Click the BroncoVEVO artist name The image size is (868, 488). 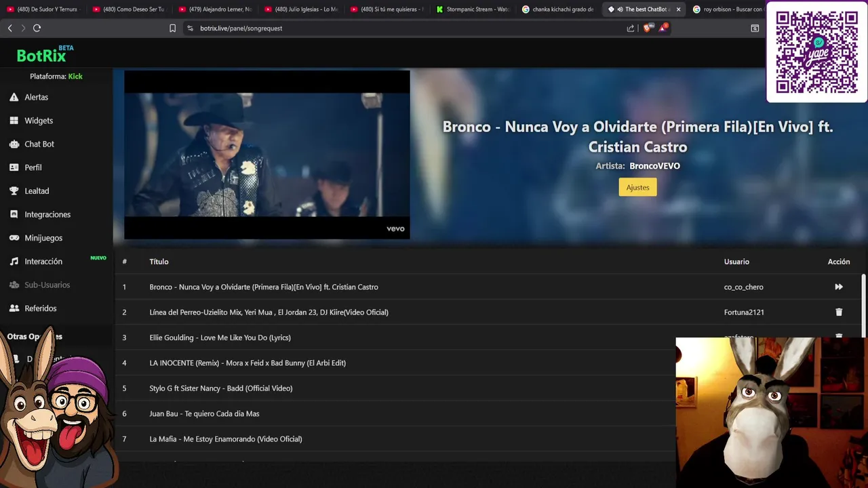click(x=654, y=166)
